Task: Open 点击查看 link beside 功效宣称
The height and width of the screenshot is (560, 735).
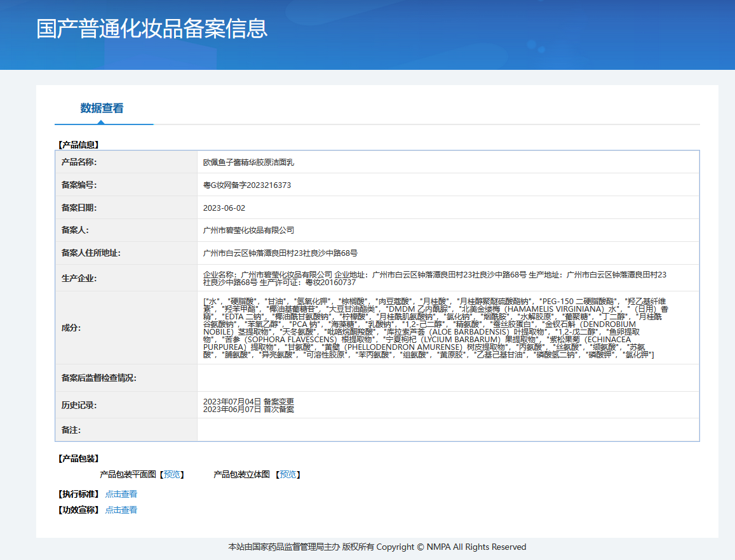Action: pos(121,510)
